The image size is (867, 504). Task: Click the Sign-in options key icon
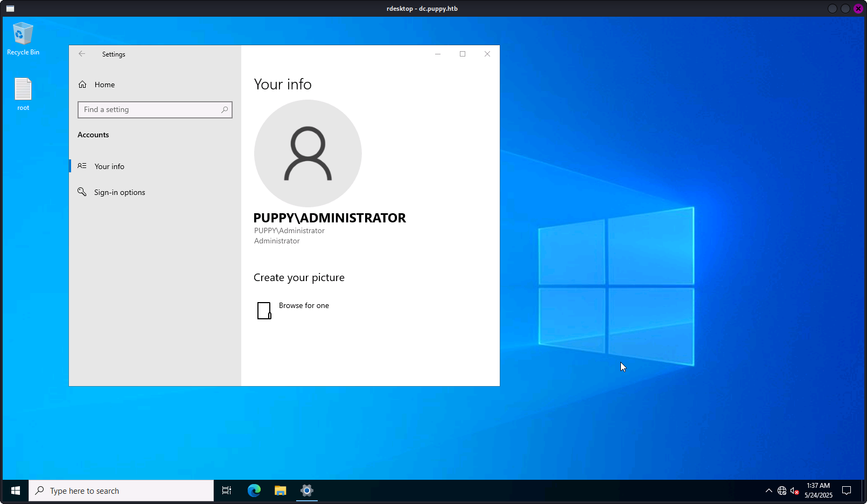click(82, 192)
